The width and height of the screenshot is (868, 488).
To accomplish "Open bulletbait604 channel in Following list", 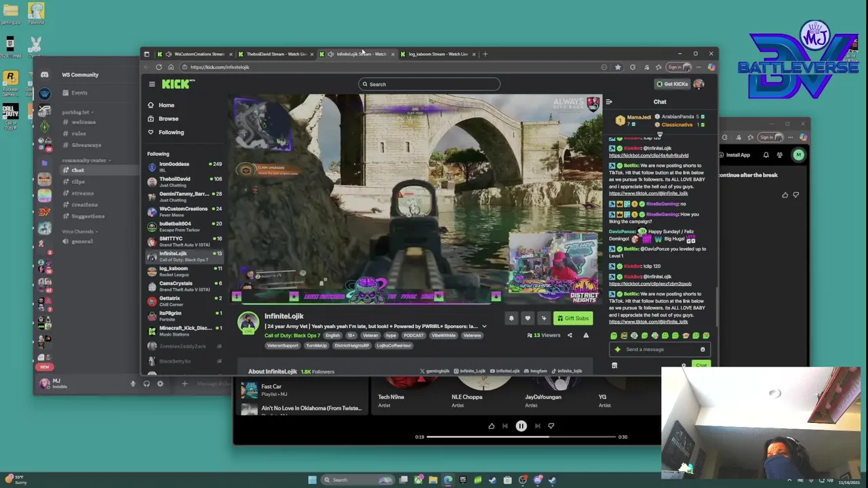I will (184, 226).
